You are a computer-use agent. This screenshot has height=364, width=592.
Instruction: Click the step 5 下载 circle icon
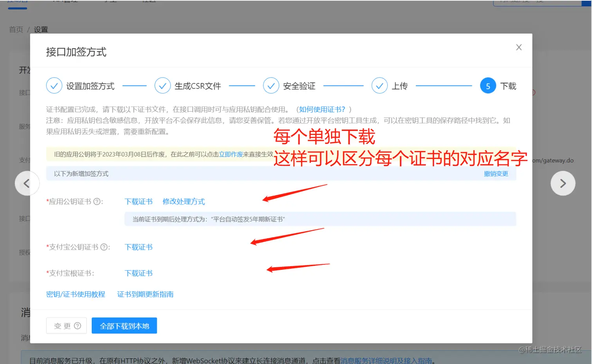488,86
